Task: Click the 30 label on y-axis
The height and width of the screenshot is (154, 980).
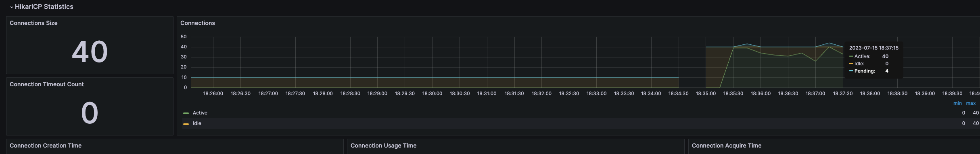Action: click(x=184, y=57)
